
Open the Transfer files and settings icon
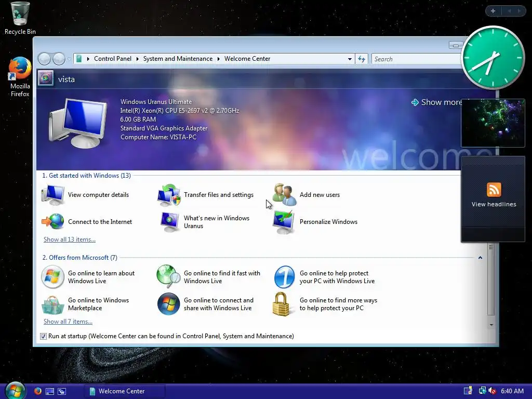pos(168,195)
